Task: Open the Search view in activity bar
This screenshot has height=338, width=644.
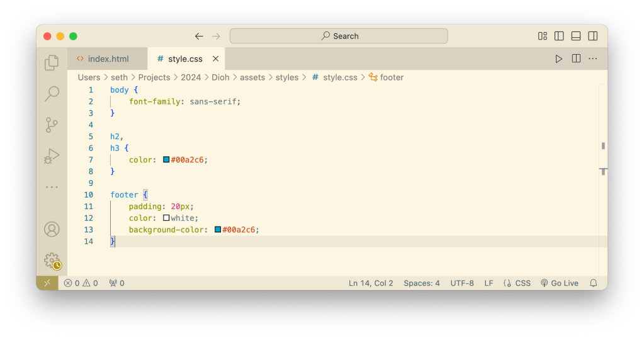Action: (52, 94)
